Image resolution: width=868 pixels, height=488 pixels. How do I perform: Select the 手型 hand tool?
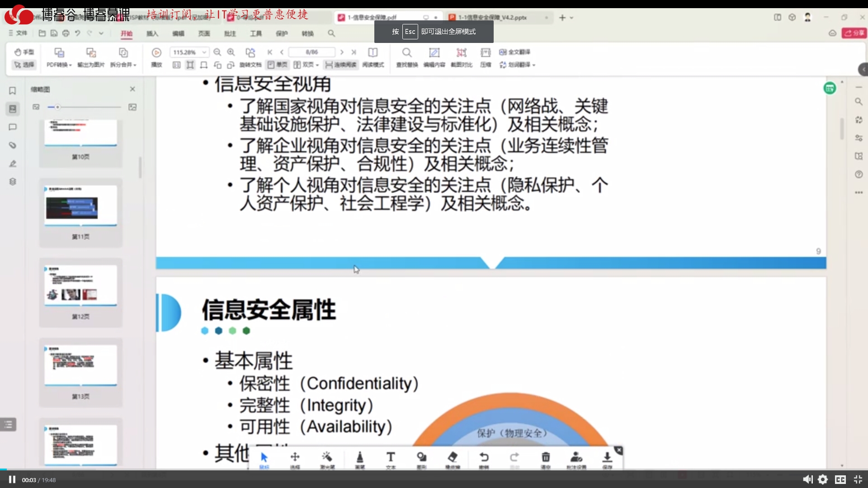click(24, 52)
